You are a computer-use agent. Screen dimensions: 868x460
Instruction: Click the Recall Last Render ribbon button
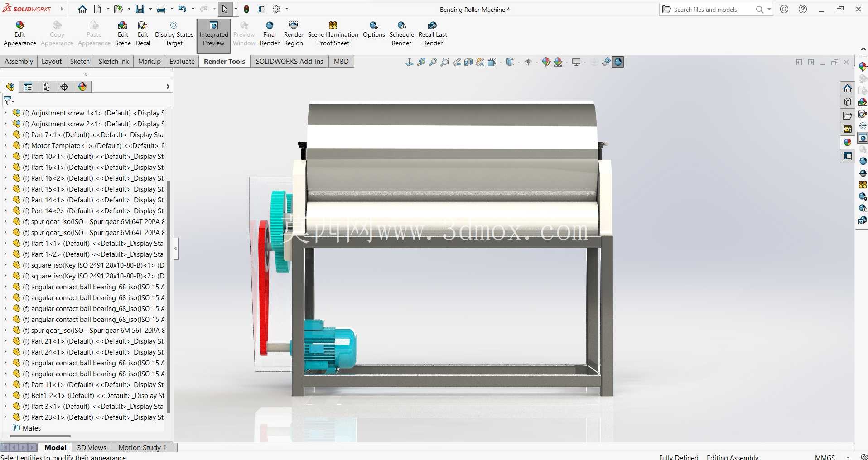[x=433, y=34]
